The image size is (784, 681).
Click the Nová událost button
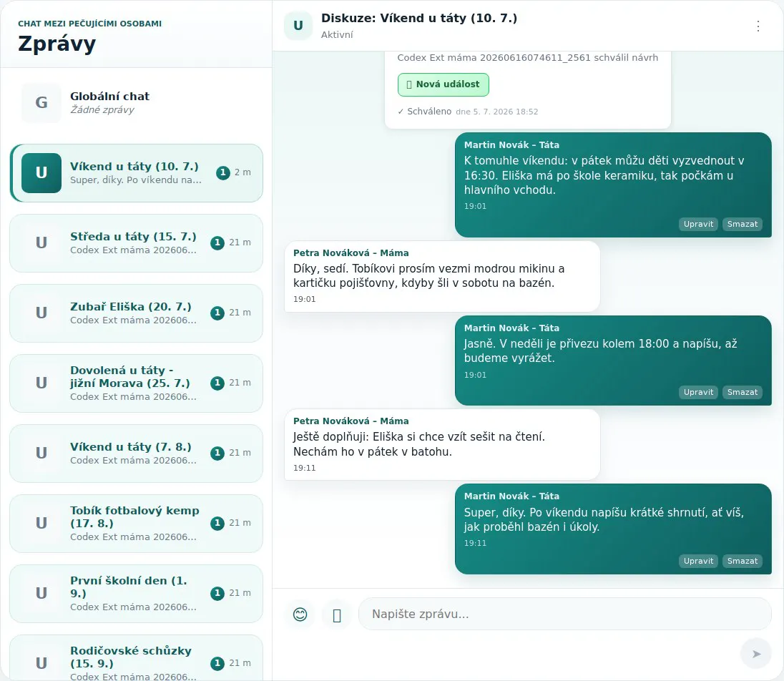coord(444,84)
